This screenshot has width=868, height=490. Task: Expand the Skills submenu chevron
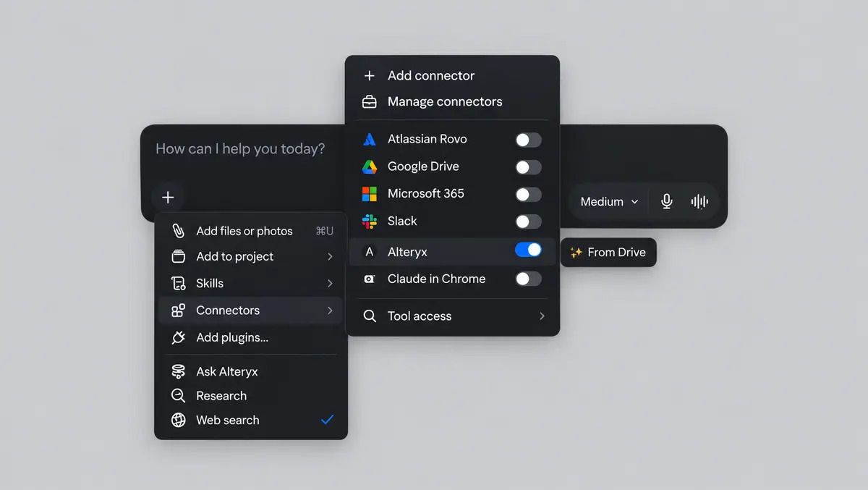click(x=330, y=283)
